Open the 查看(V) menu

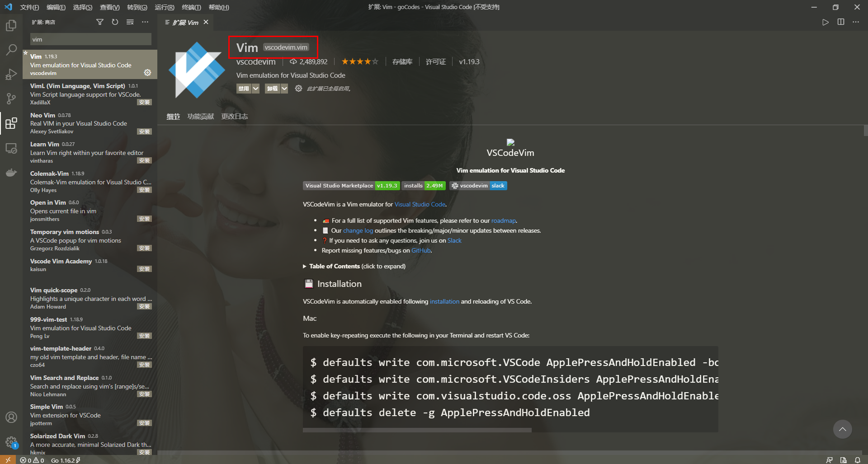point(110,7)
